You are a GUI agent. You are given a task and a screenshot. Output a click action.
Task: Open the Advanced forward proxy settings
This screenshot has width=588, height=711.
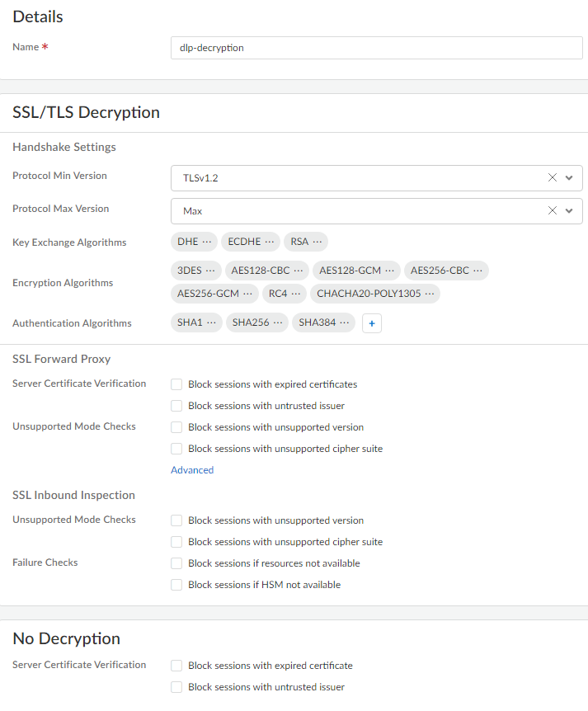(192, 470)
